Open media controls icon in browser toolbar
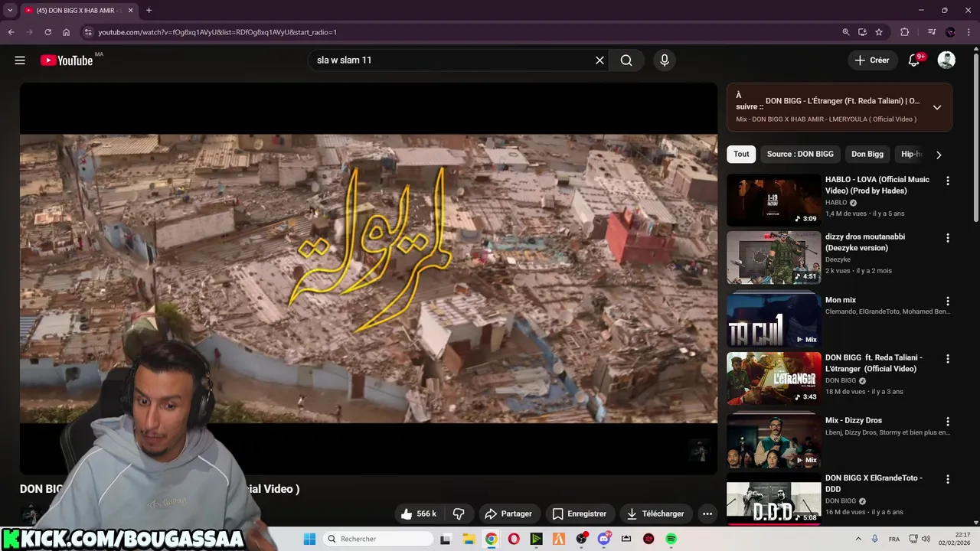Viewport: 980px width, 551px height. (x=932, y=32)
